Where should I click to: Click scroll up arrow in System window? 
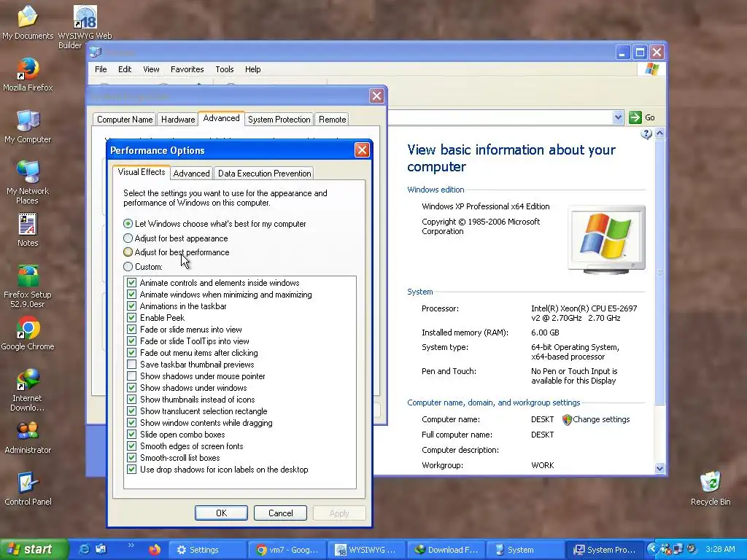coord(659,134)
